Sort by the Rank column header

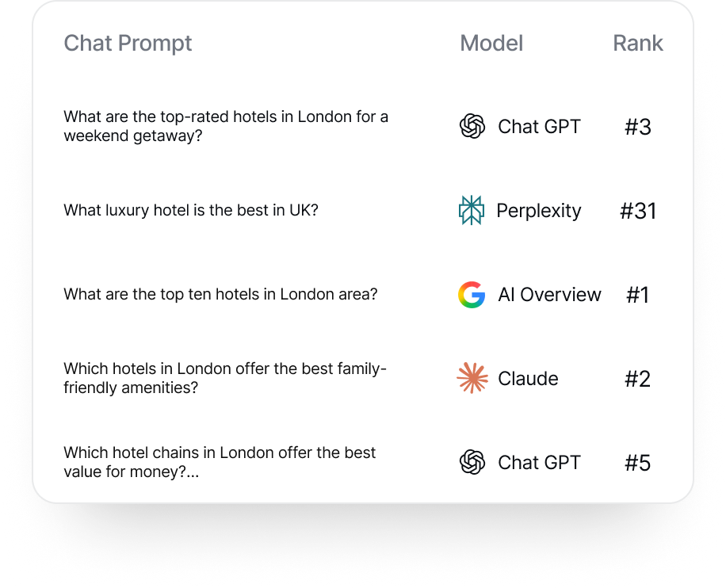[638, 43]
